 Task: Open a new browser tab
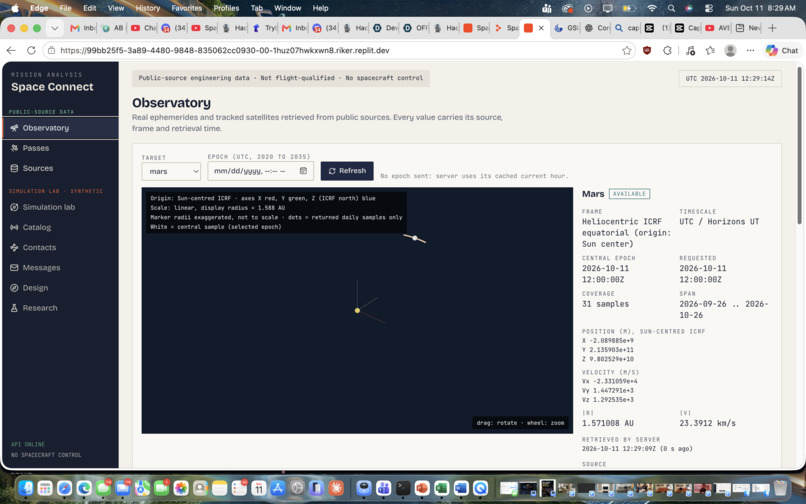[x=772, y=28]
